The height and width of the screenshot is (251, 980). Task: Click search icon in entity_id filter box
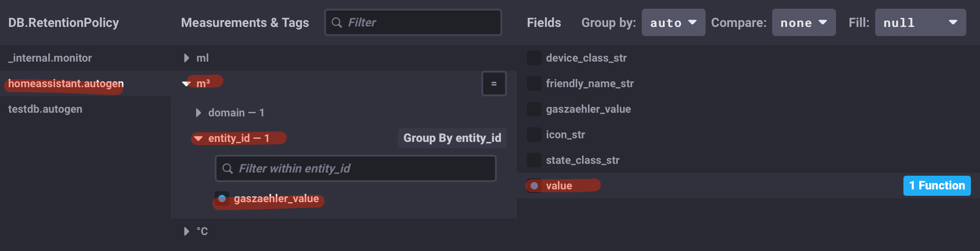tap(227, 168)
